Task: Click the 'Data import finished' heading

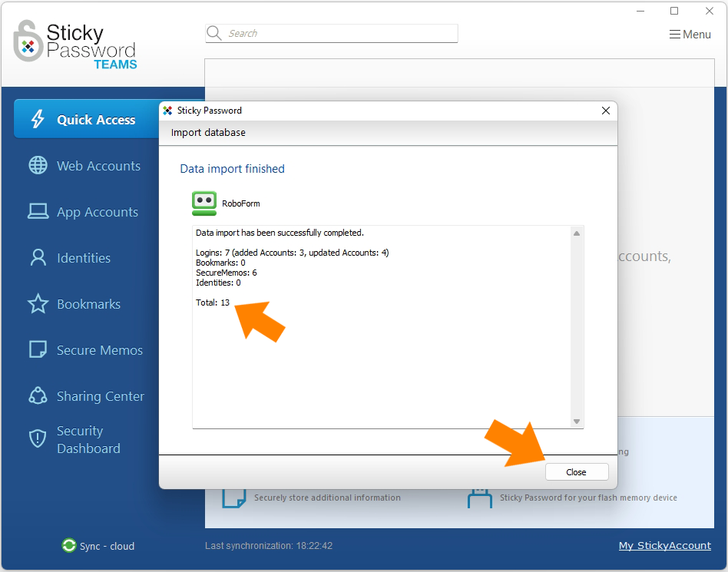Action: (x=232, y=169)
